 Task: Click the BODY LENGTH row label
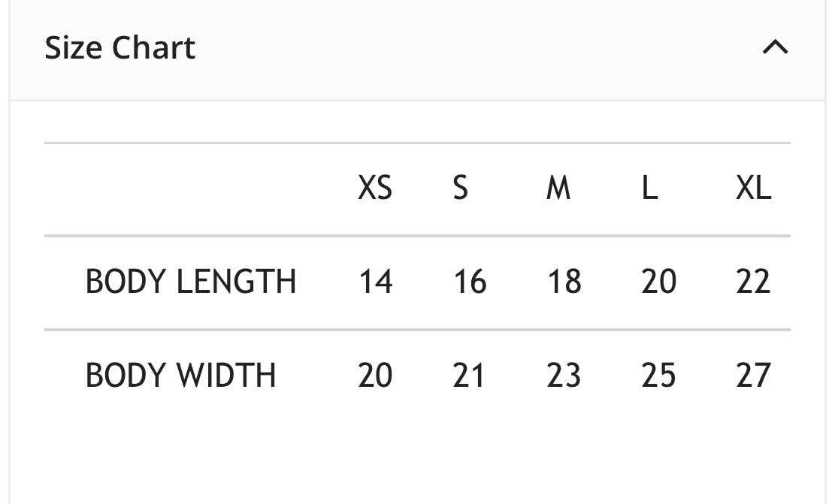[191, 282]
